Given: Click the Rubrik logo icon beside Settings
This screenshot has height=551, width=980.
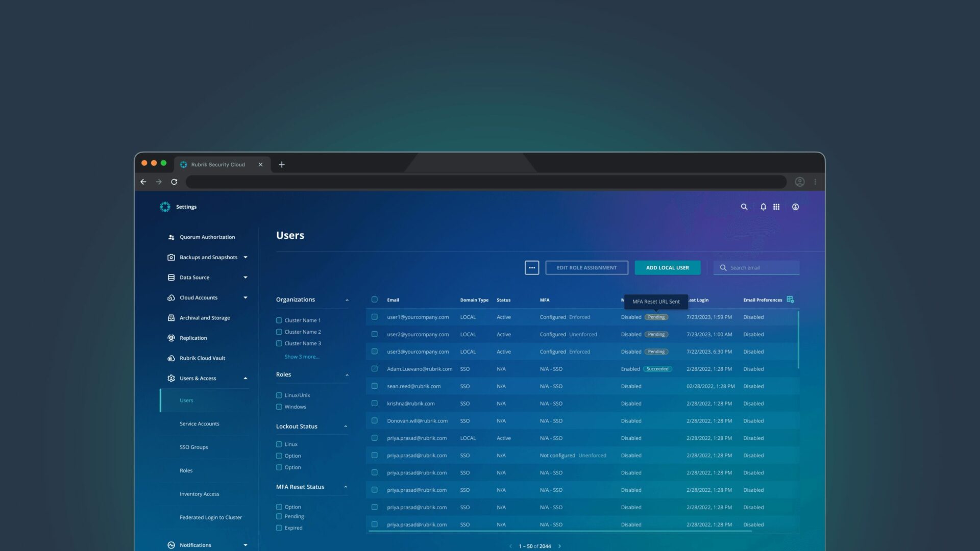Looking at the screenshot, I should pyautogui.click(x=165, y=207).
